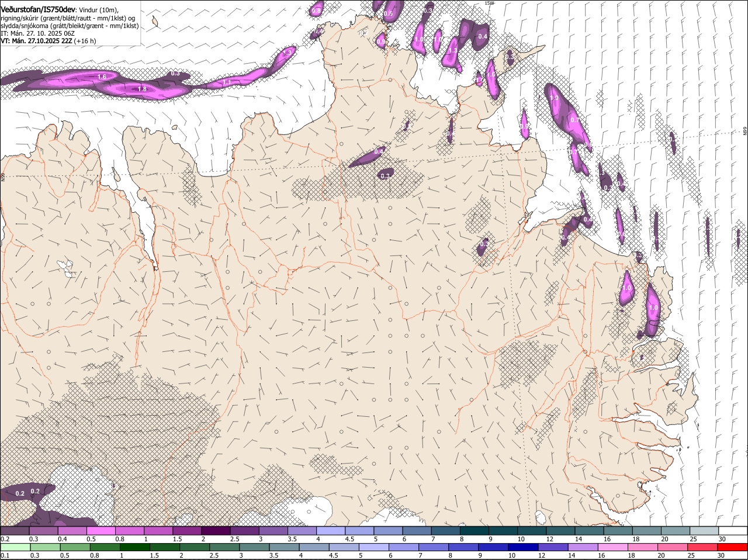Pick the grey-purple 0.2 swatch on snow scale
Screen dimensions: 748x560
(15, 531)
